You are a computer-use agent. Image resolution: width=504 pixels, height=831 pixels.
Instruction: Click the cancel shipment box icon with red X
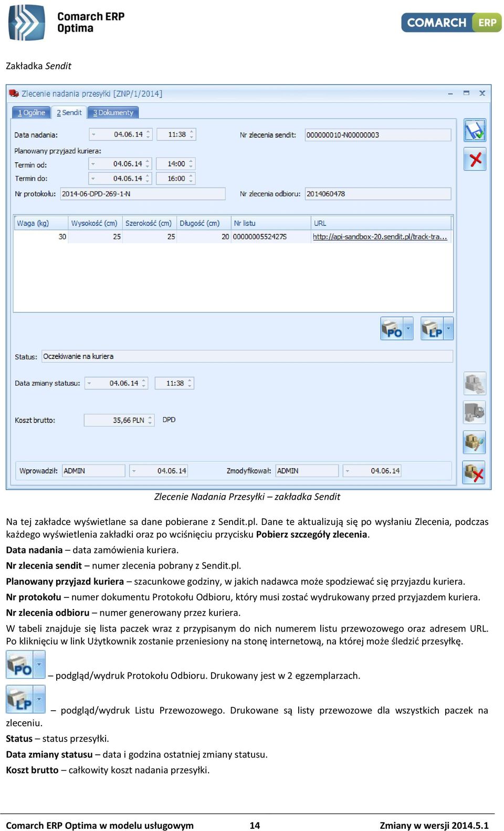pos(474,472)
